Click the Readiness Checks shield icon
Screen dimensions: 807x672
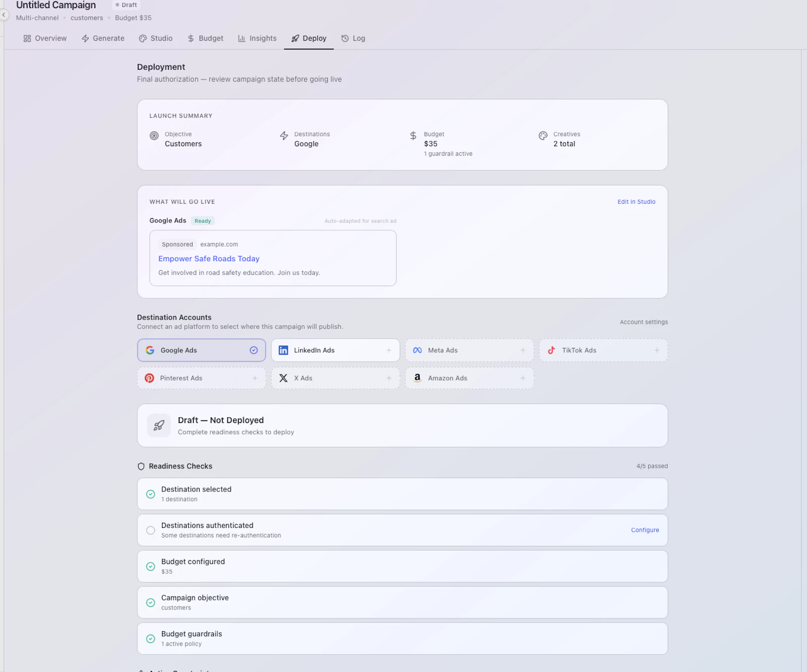[141, 466]
